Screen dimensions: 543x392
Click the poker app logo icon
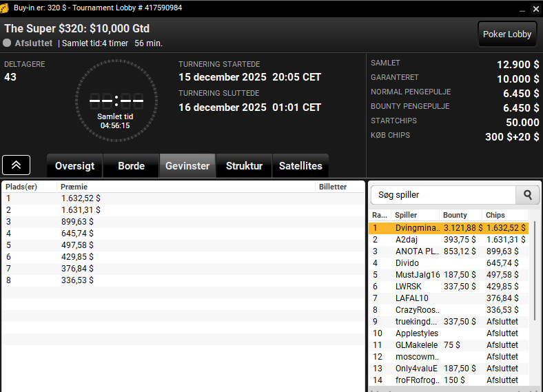[5, 8]
